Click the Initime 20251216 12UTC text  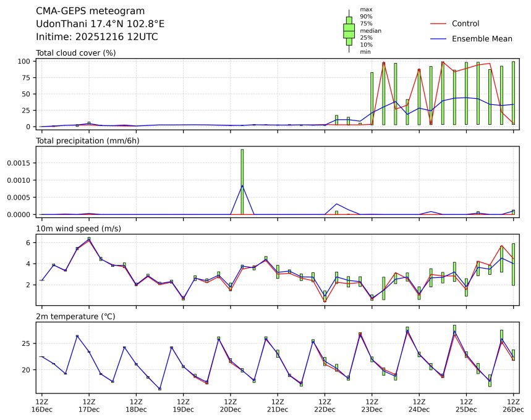click(96, 37)
